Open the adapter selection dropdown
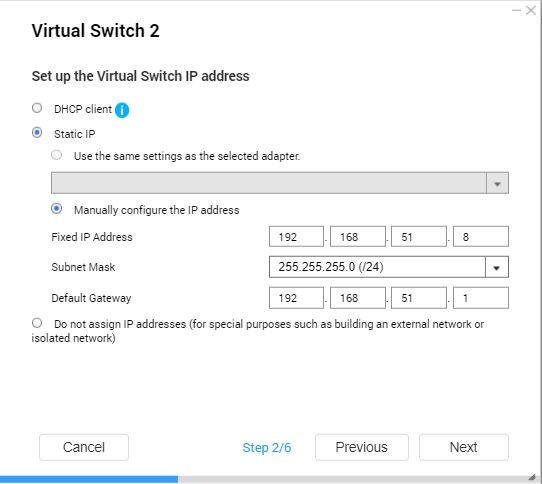Image resolution: width=542 pixels, height=484 pixels. tap(280, 183)
